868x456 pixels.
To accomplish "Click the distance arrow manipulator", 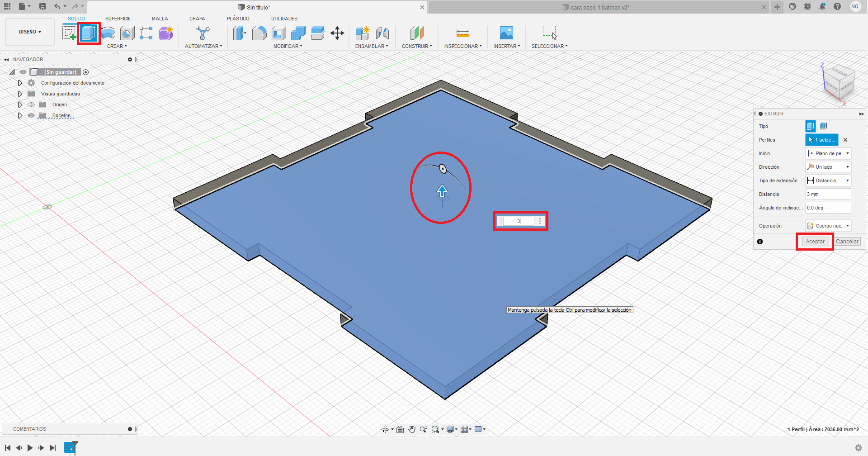I will pyautogui.click(x=442, y=190).
